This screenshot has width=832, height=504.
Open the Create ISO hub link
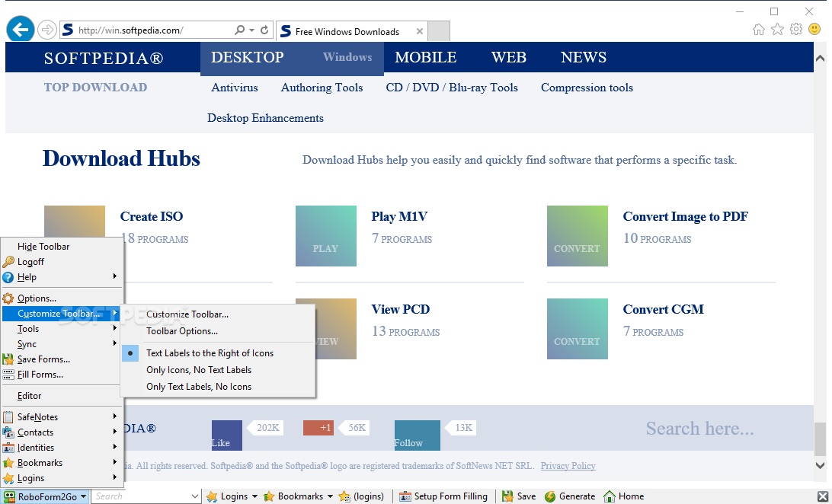(x=151, y=216)
